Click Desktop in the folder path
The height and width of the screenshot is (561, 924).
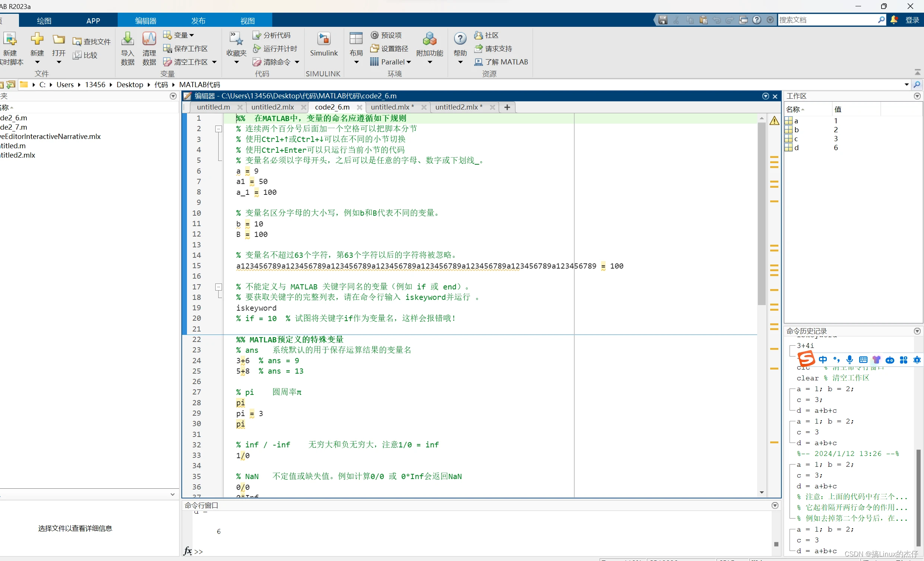pyautogui.click(x=130, y=85)
